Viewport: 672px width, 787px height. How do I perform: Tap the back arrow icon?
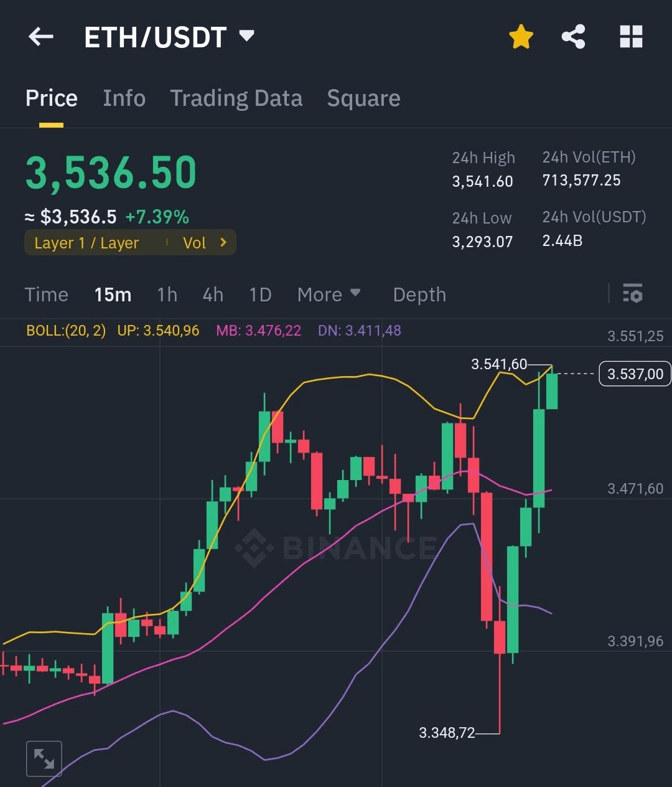point(41,37)
